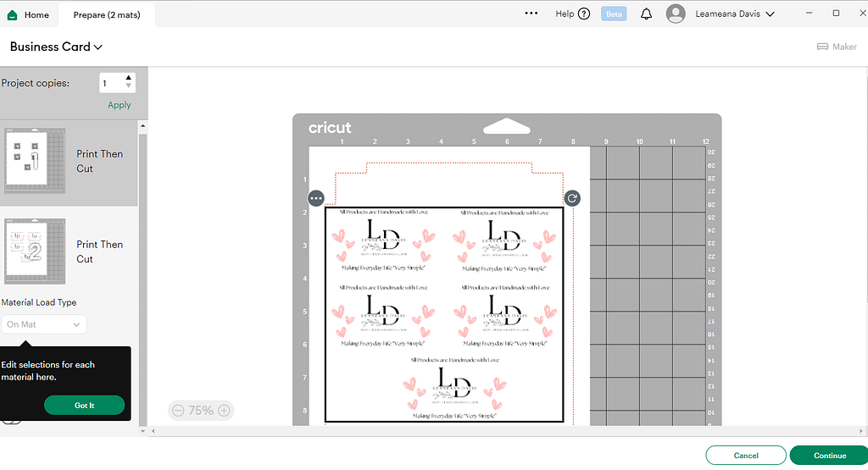The image size is (868, 470).
Task: Click the three-dot options icon on mat
Action: pos(316,198)
